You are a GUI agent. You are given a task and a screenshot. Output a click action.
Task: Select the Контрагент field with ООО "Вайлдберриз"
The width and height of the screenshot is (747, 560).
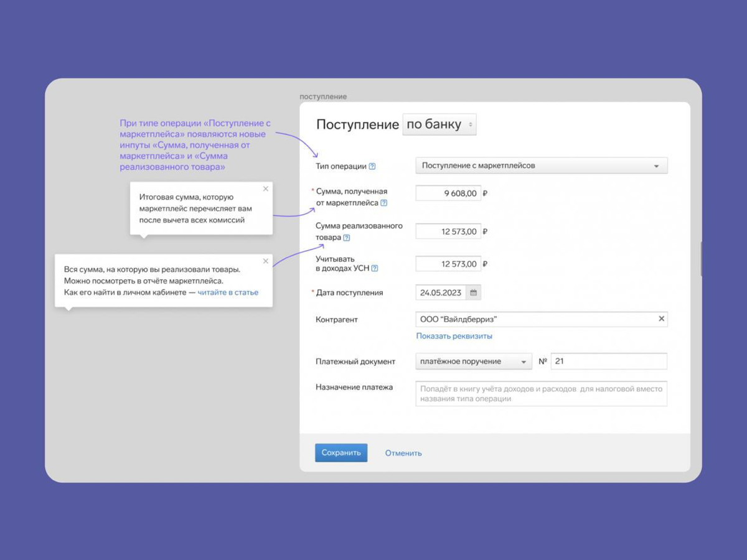[x=535, y=319]
